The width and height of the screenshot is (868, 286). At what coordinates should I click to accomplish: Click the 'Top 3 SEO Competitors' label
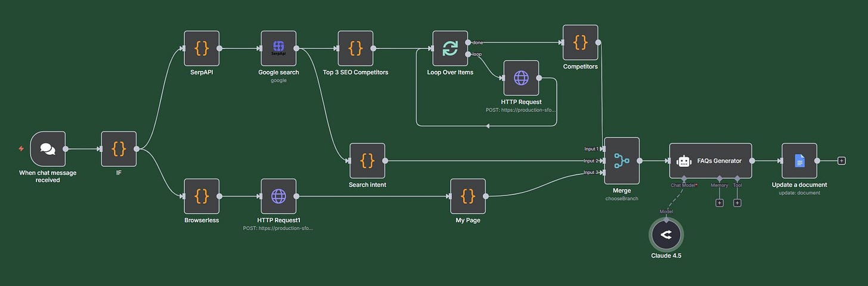(x=355, y=73)
